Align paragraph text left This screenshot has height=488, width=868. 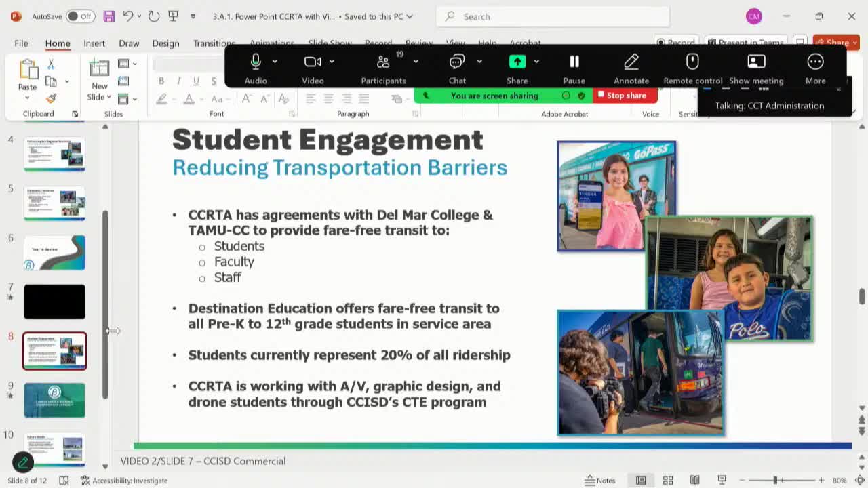(x=311, y=99)
